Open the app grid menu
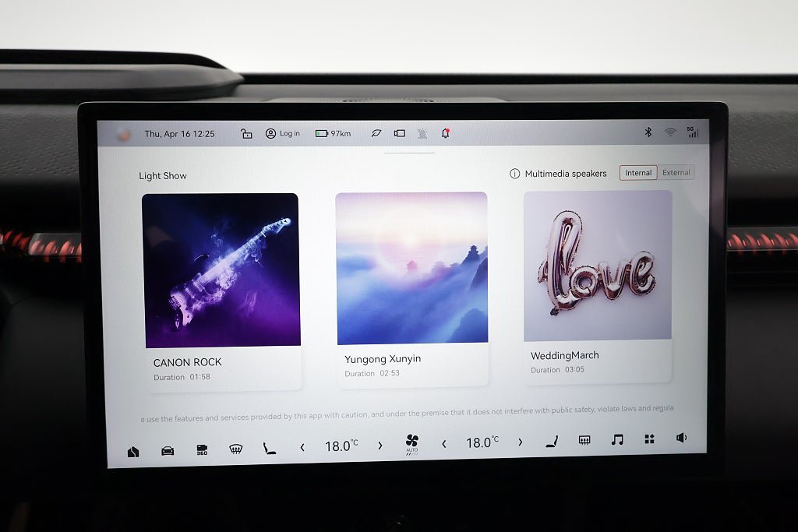 [x=649, y=439]
